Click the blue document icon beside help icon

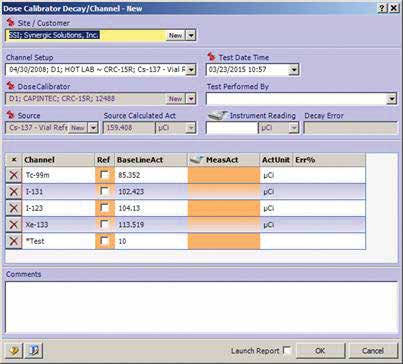pyautogui.click(x=34, y=350)
